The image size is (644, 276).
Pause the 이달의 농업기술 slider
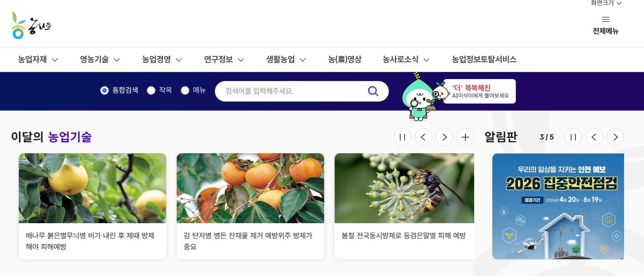[x=402, y=137]
